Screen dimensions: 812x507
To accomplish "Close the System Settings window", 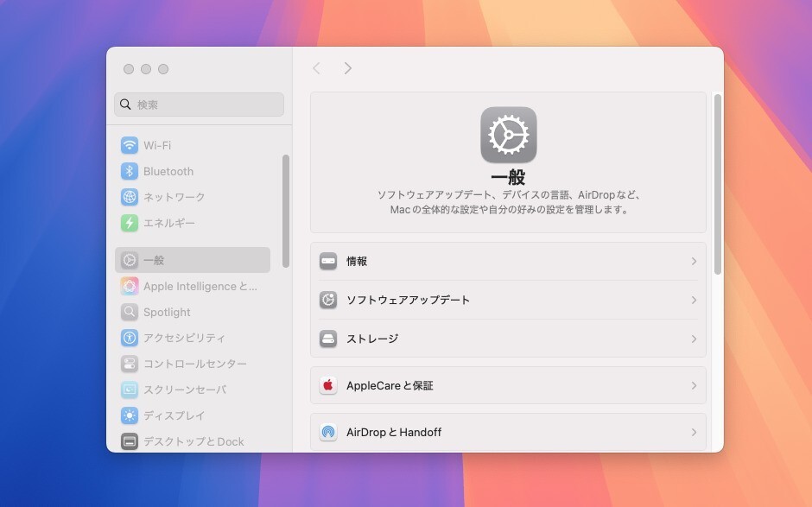I will pyautogui.click(x=129, y=69).
